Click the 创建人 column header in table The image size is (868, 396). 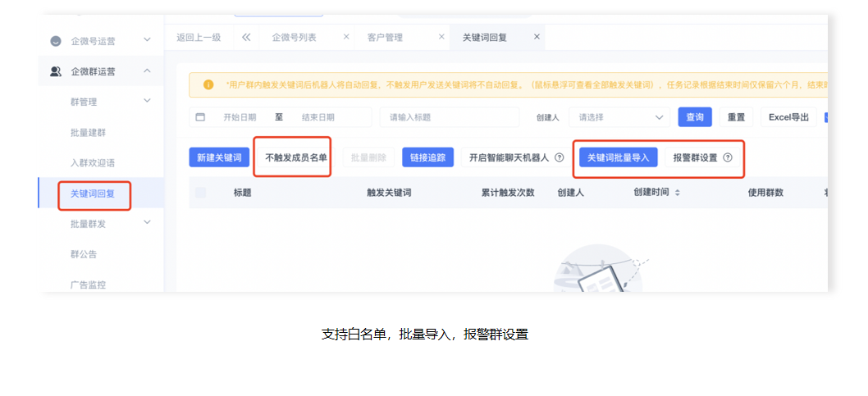click(x=571, y=193)
